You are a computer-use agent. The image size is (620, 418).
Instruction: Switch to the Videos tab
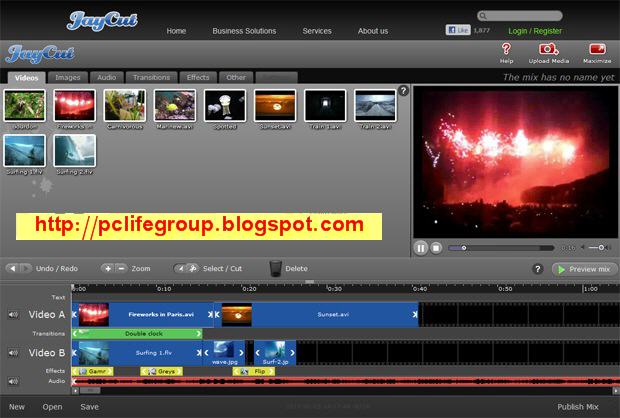[26, 78]
